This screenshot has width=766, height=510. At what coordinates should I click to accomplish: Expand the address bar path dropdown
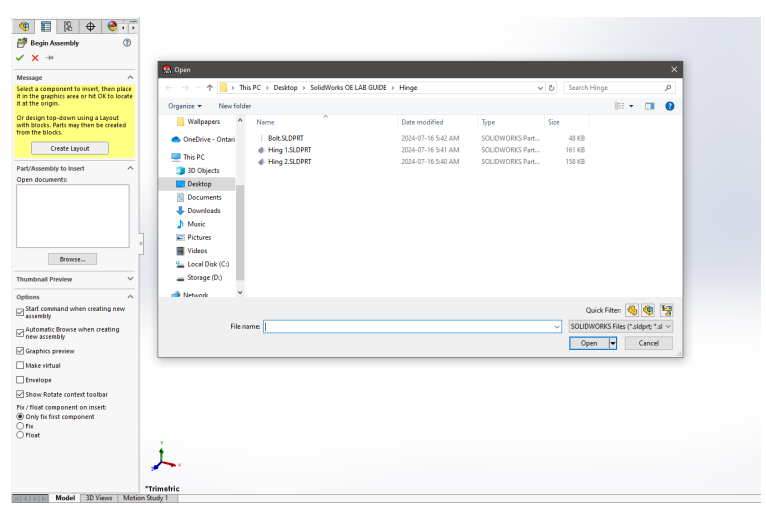(x=540, y=88)
